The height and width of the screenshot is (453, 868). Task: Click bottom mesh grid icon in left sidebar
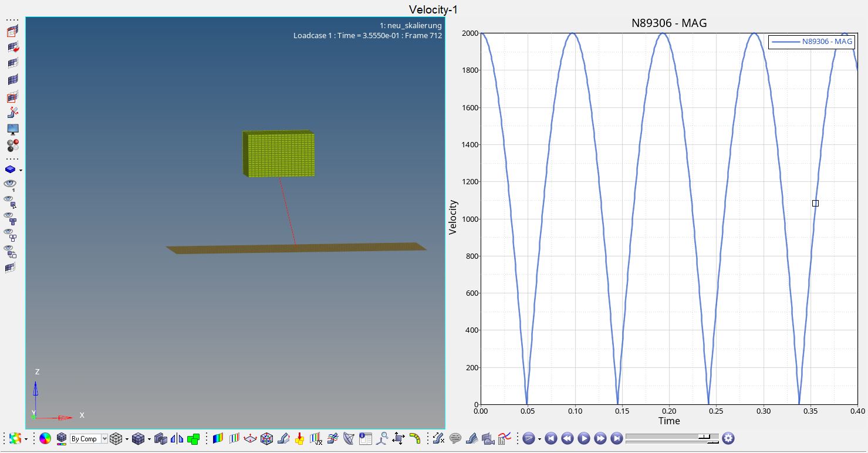[11, 268]
